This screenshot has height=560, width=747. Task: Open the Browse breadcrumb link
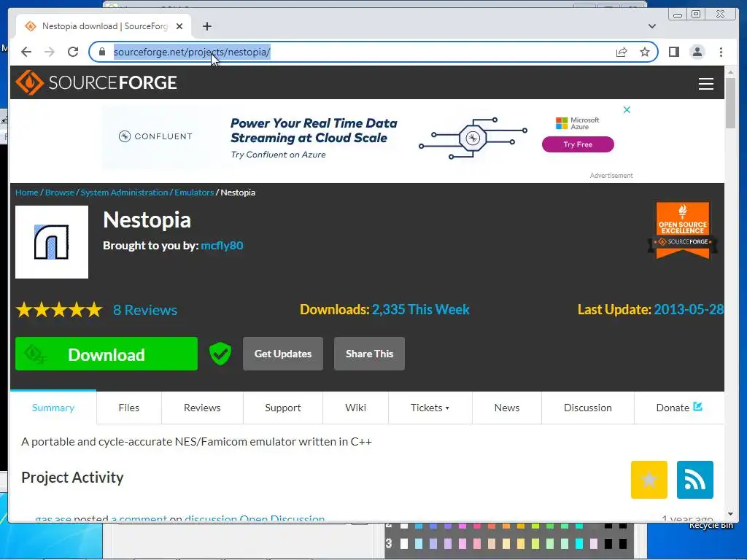[60, 192]
